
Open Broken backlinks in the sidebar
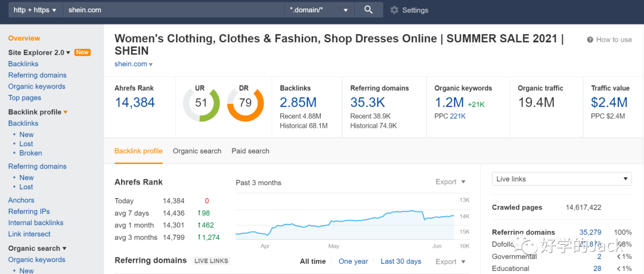(x=31, y=153)
